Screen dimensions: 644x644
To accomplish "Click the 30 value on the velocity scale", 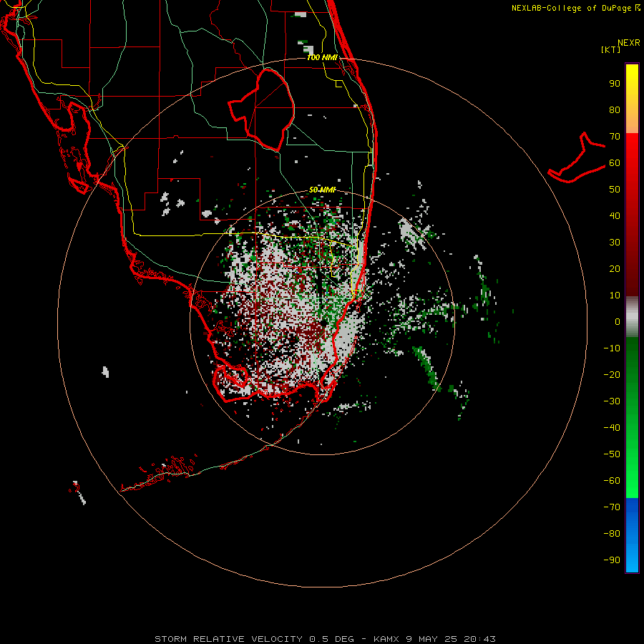I will pyautogui.click(x=615, y=243).
